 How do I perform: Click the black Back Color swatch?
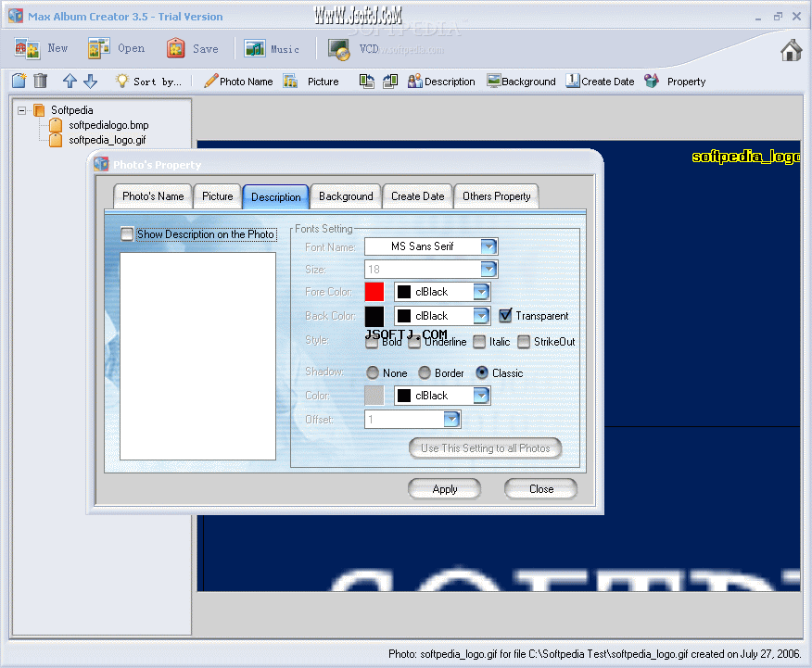point(374,316)
